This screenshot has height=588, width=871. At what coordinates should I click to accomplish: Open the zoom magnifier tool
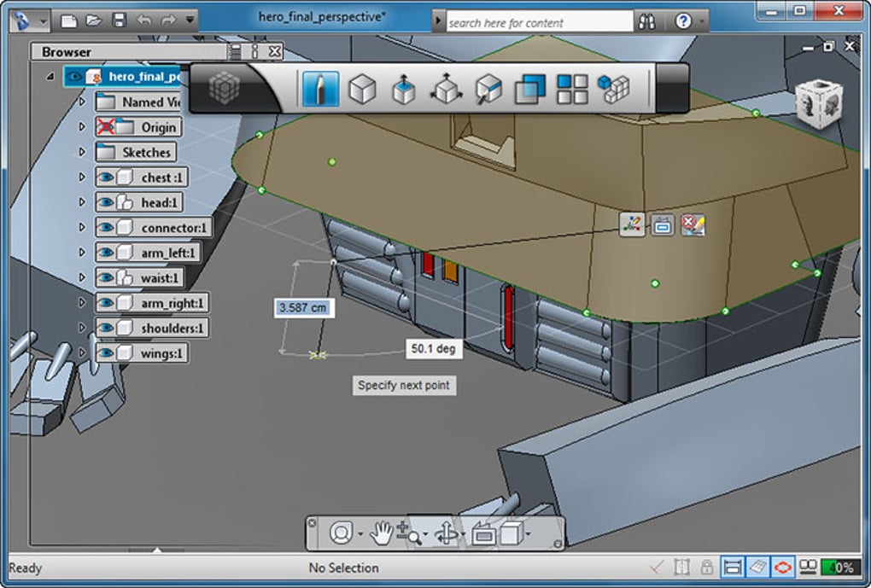point(409,533)
